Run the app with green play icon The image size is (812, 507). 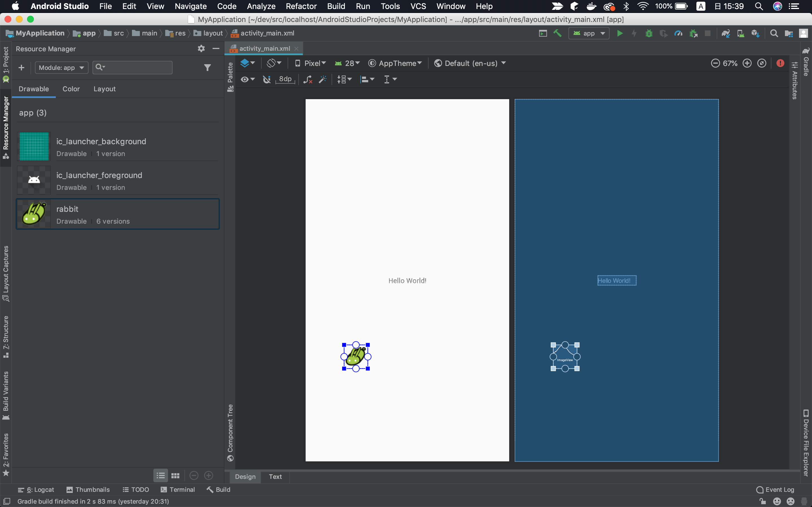(x=620, y=33)
